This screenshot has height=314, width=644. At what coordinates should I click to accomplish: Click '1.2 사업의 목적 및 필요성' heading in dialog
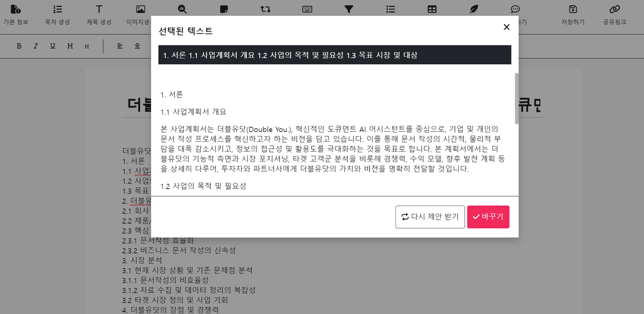(203, 186)
